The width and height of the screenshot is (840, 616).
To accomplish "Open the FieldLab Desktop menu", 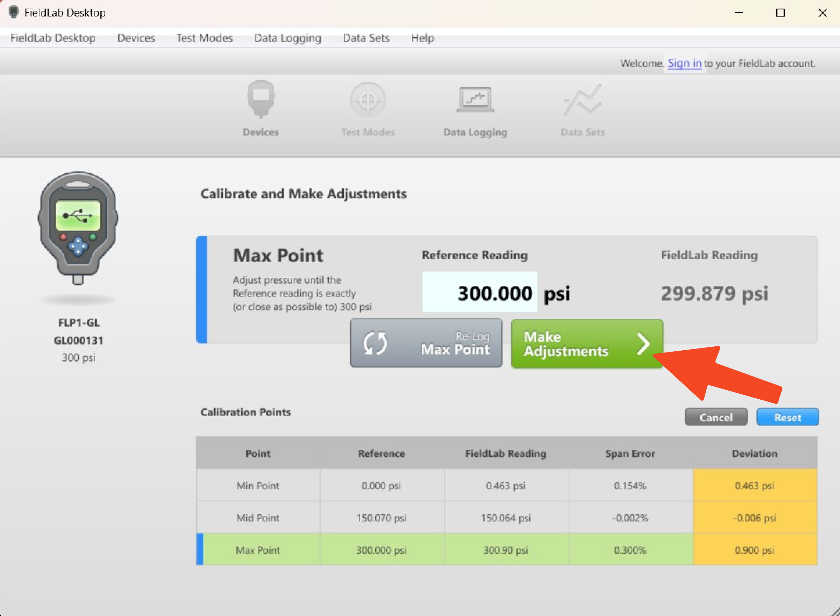I will pyautogui.click(x=53, y=38).
